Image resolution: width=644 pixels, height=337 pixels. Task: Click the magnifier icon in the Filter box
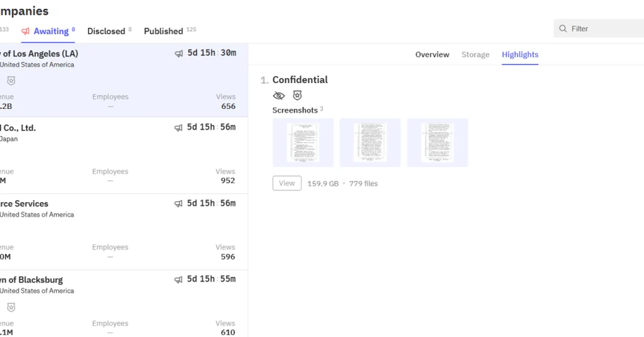(563, 28)
